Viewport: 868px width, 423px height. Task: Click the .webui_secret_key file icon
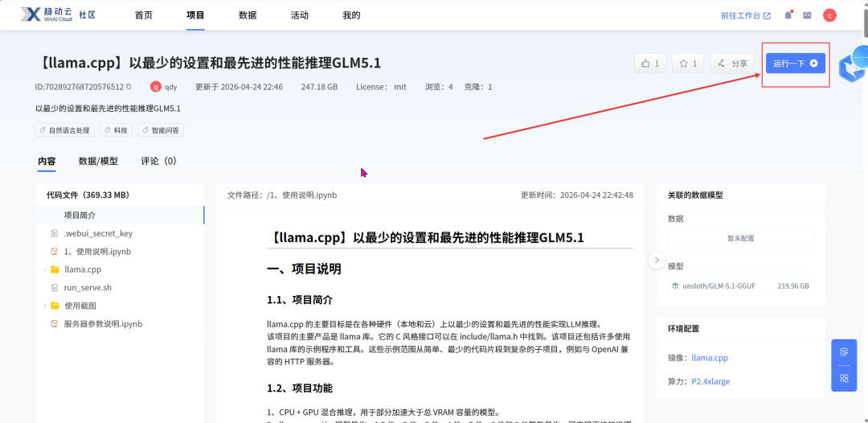click(55, 234)
